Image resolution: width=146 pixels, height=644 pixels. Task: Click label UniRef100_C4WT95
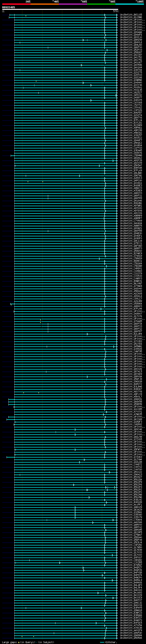coord(131,352)
